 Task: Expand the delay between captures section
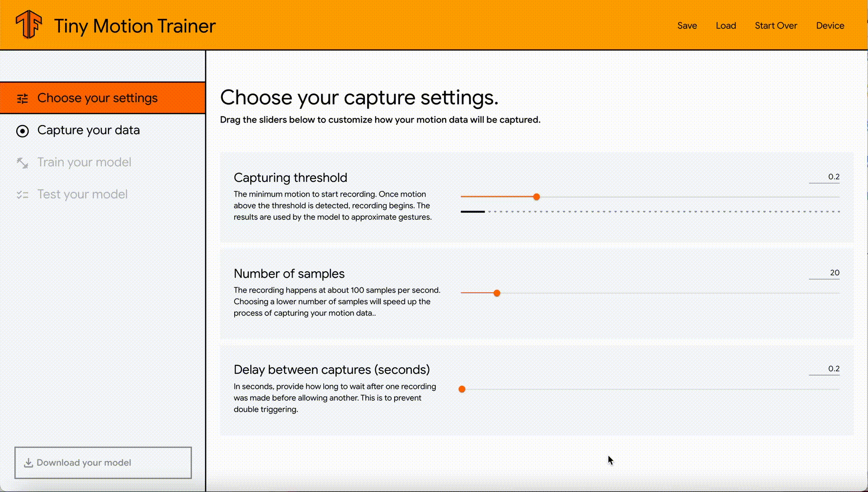(x=332, y=369)
